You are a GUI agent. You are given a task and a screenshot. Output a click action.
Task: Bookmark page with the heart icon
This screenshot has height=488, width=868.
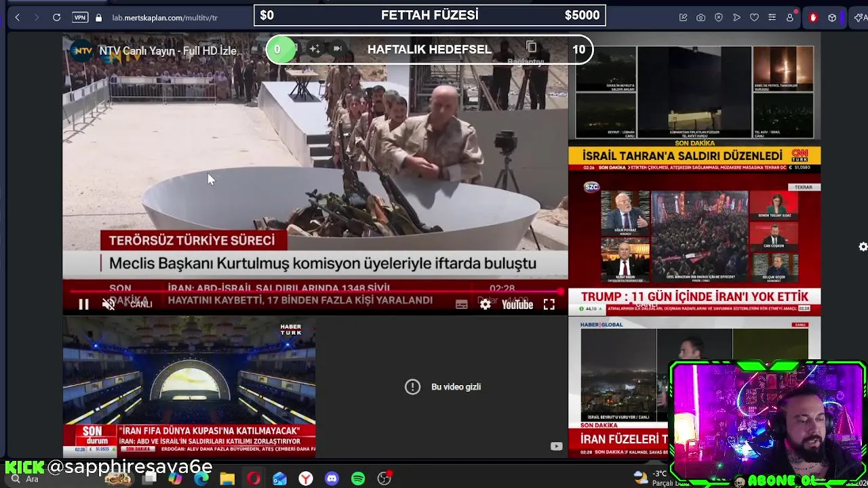click(754, 18)
